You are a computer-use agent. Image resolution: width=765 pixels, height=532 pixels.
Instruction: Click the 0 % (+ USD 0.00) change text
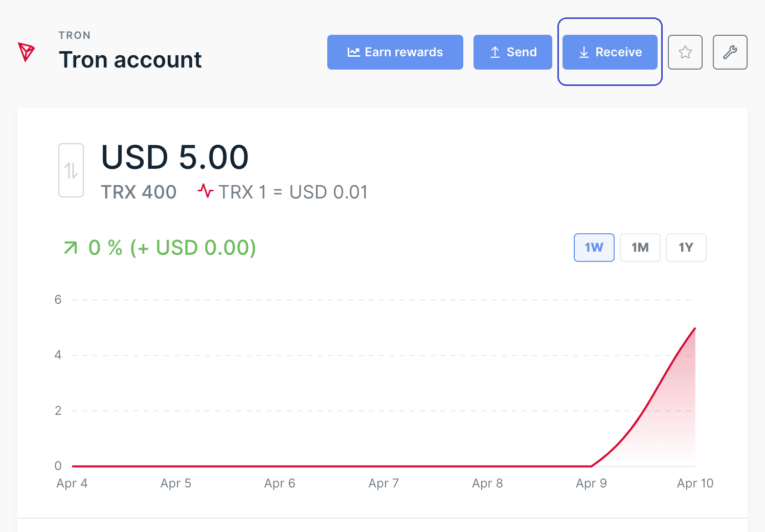(172, 248)
